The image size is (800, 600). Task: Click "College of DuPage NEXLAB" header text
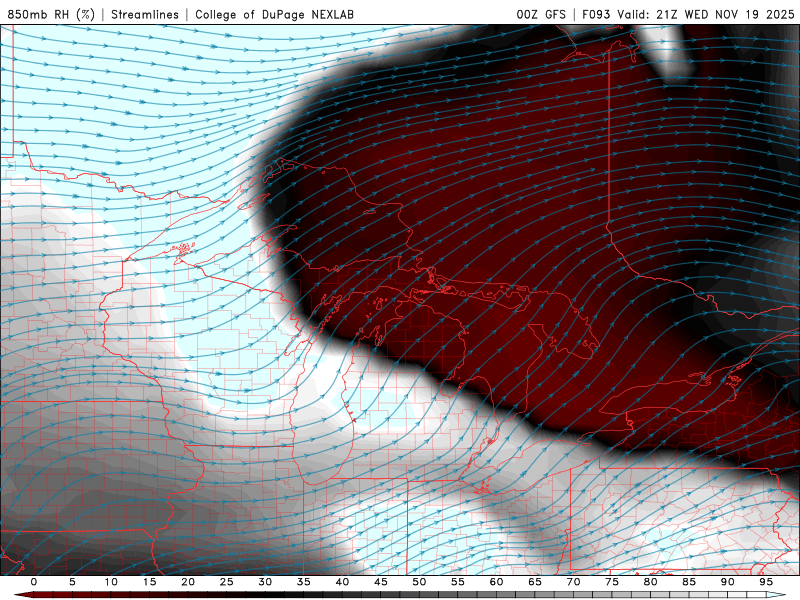274,14
